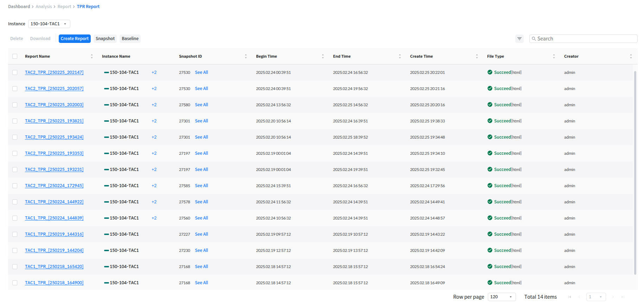Click the Report Name column sort icon
The image size is (644, 305).
point(92,56)
